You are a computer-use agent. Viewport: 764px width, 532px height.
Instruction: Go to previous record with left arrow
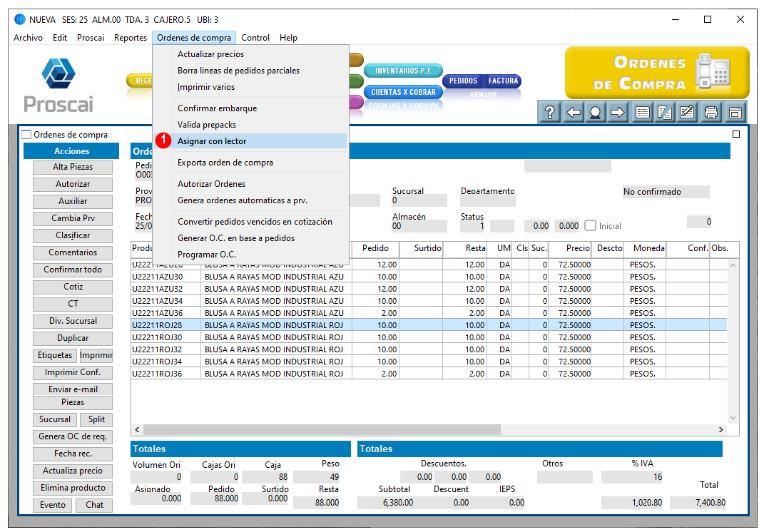(574, 113)
